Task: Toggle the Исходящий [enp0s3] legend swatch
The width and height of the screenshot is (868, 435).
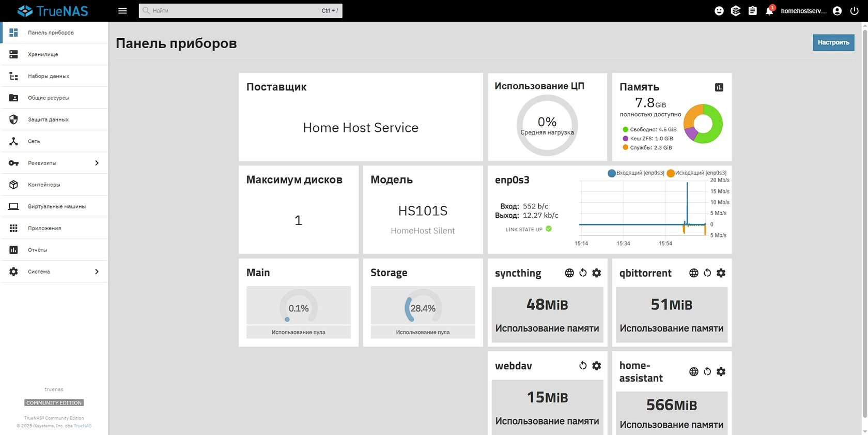Action: (x=671, y=173)
